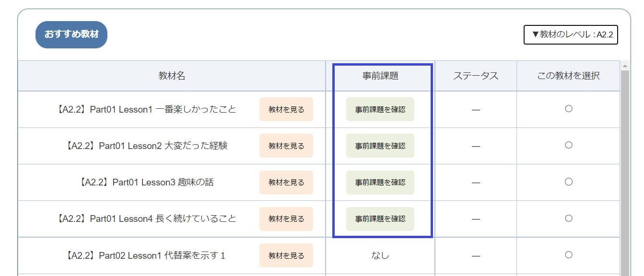The height and width of the screenshot is (276, 644).
Task: Select radio for Part01 Lesson1 一番楽しかったこと
Action: pos(568,109)
